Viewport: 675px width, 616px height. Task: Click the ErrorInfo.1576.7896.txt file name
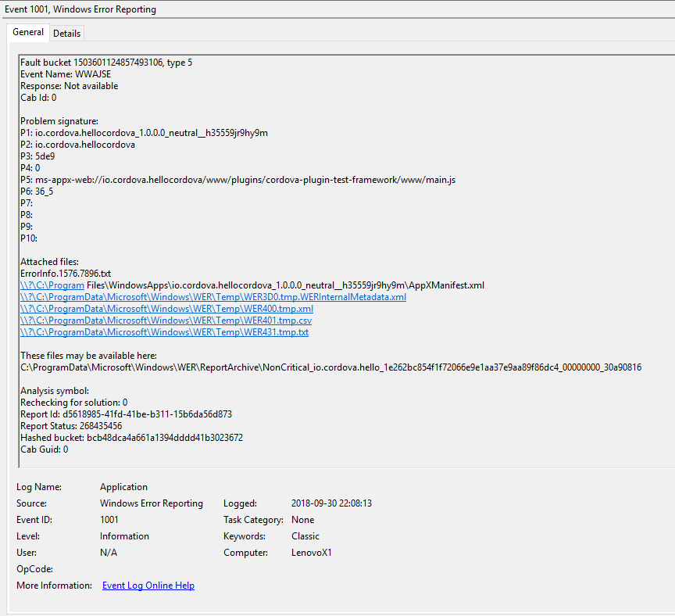click(x=66, y=274)
